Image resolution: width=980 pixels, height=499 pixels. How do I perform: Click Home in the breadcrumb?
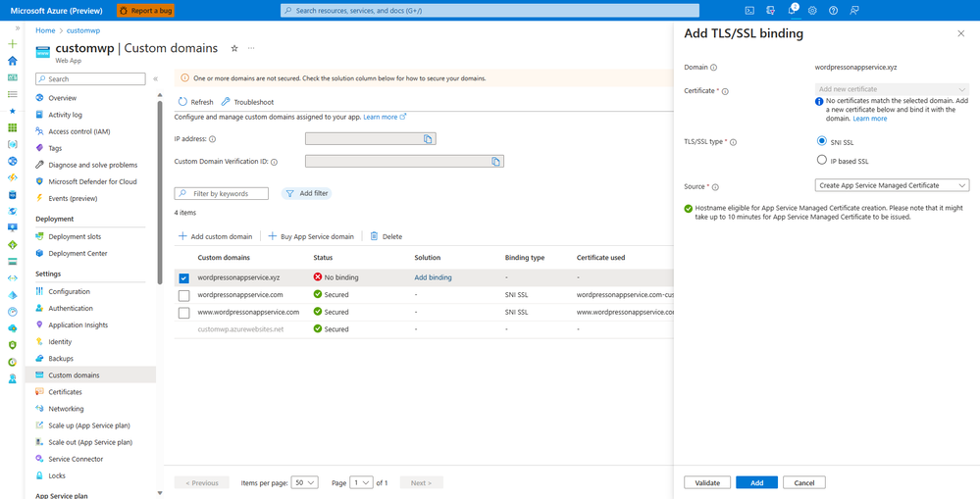tap(45, 30)
